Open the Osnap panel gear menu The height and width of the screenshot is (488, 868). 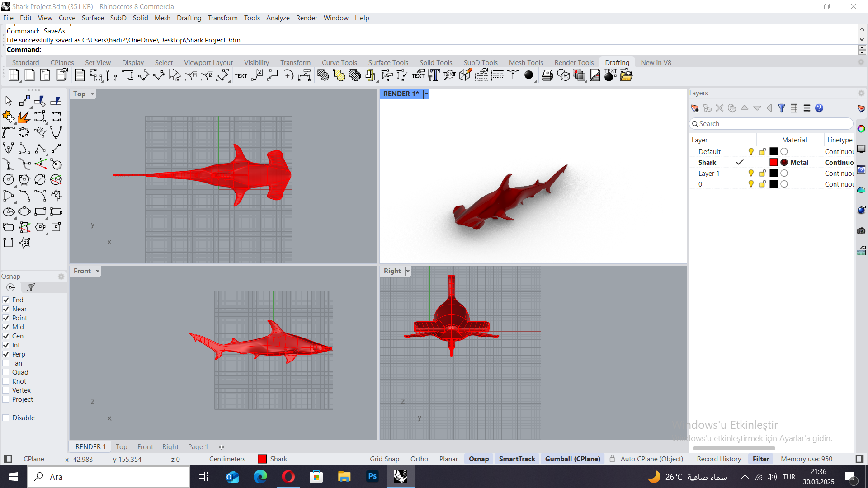(x=61, y=277)
